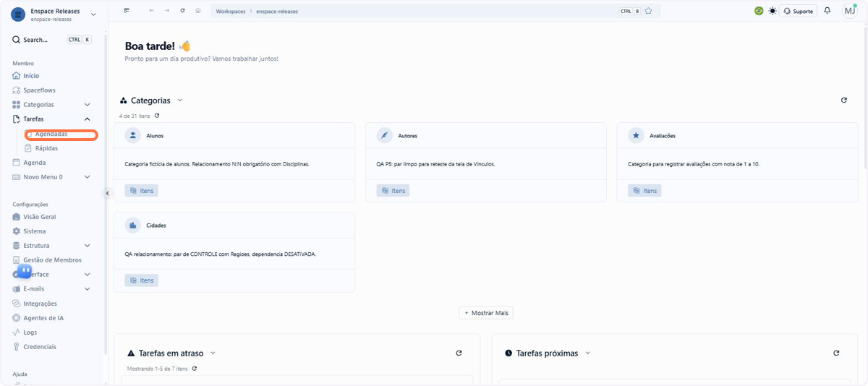This screenshot has width=868, height=386.
Task: Click the enspace-releases breadcrumb
Action: tap(277, 12)
